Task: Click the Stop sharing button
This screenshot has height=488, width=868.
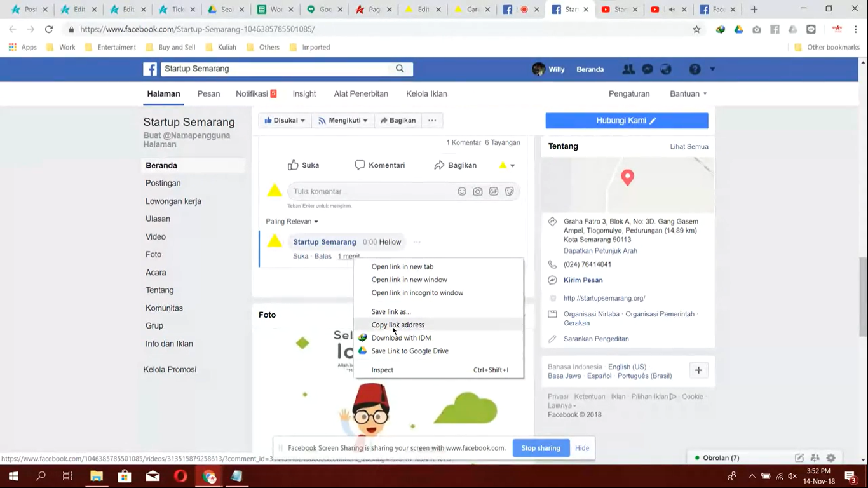Action: click(x=541, y=448)
